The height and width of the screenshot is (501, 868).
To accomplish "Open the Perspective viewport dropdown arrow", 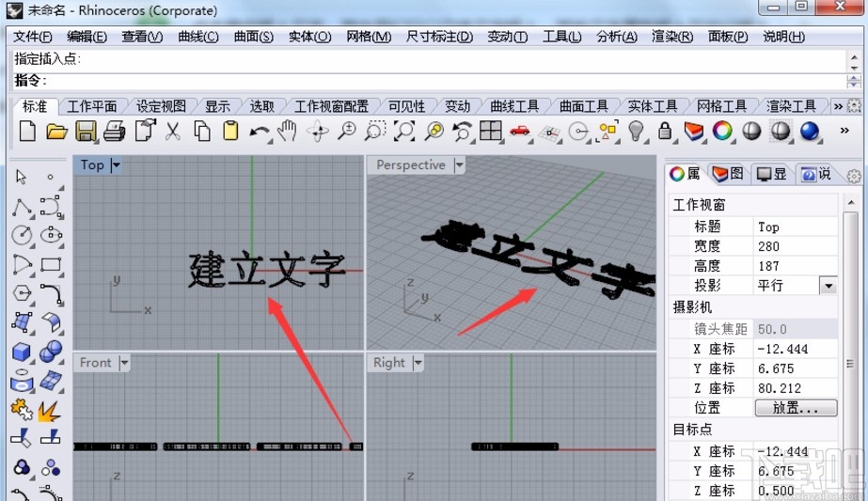I will point(459,165).
